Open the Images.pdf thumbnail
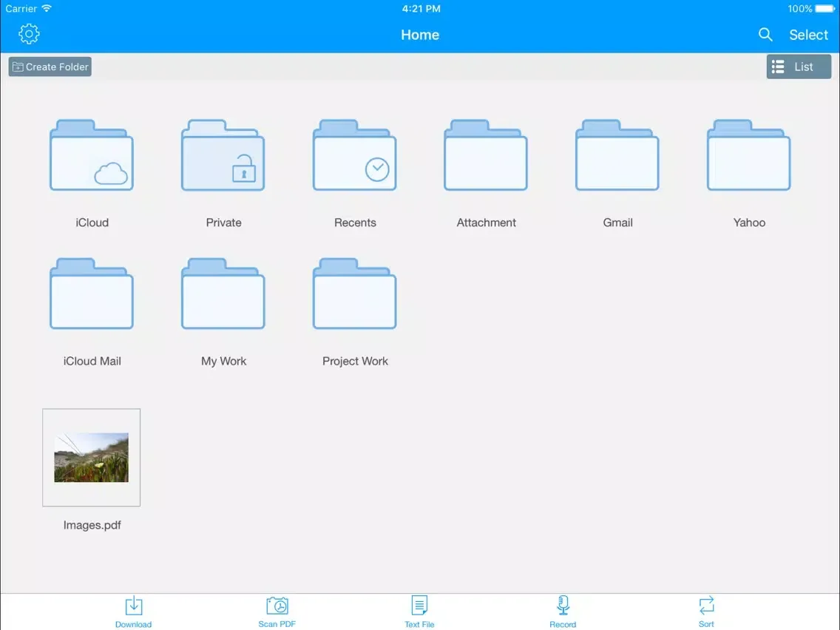This screenshot has width=840, height=630. point(91,457)
